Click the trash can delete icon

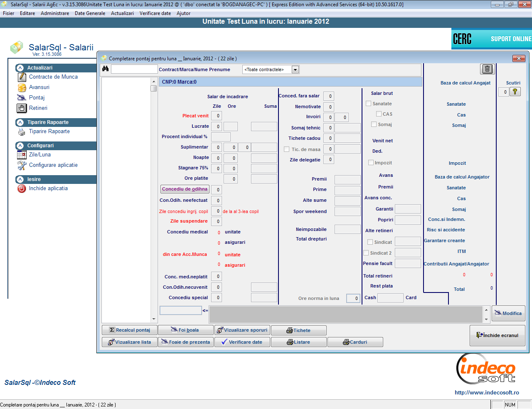click(487, 69)
